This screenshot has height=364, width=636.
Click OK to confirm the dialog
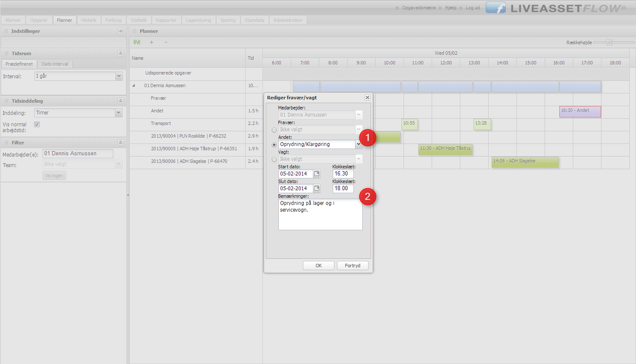coord(318,266)
